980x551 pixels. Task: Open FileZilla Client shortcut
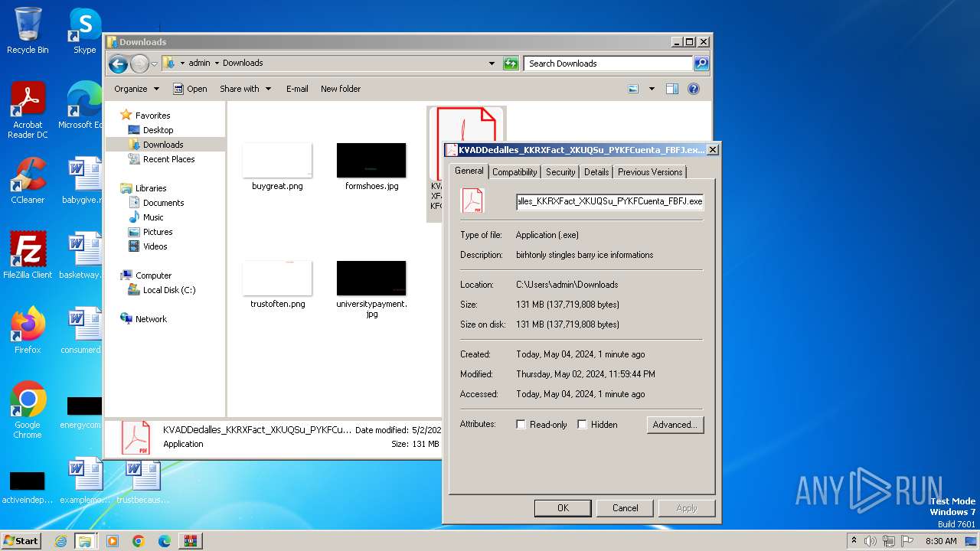click(x=28, y=256)
